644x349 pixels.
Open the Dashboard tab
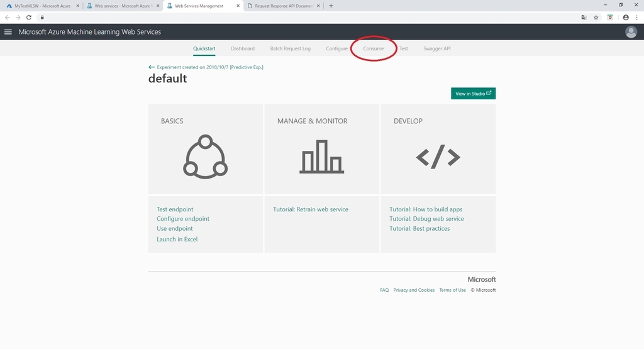click(242, 48)
